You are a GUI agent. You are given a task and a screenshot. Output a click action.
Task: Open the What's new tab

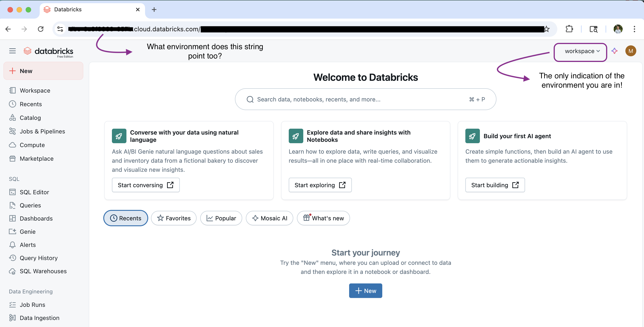[323, 218]
